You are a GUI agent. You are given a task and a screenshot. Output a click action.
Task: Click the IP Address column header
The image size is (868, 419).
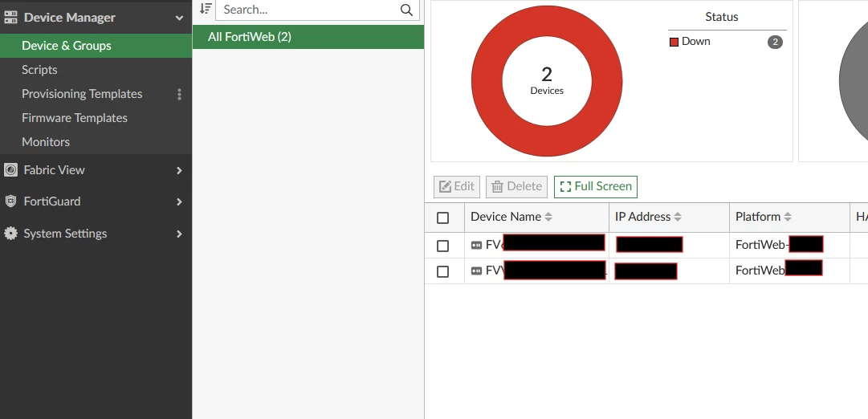670,218
